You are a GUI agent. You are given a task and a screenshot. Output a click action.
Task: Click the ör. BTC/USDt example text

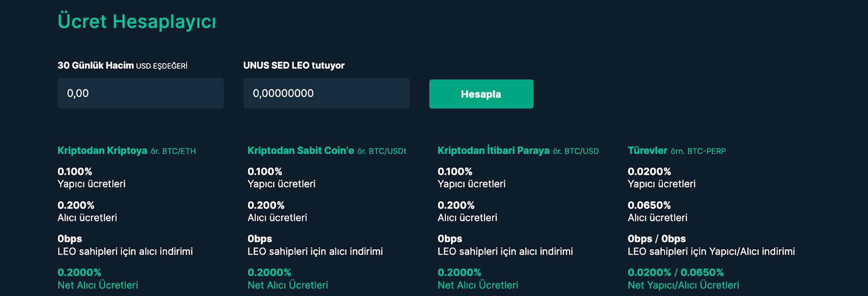click(382, 151)
